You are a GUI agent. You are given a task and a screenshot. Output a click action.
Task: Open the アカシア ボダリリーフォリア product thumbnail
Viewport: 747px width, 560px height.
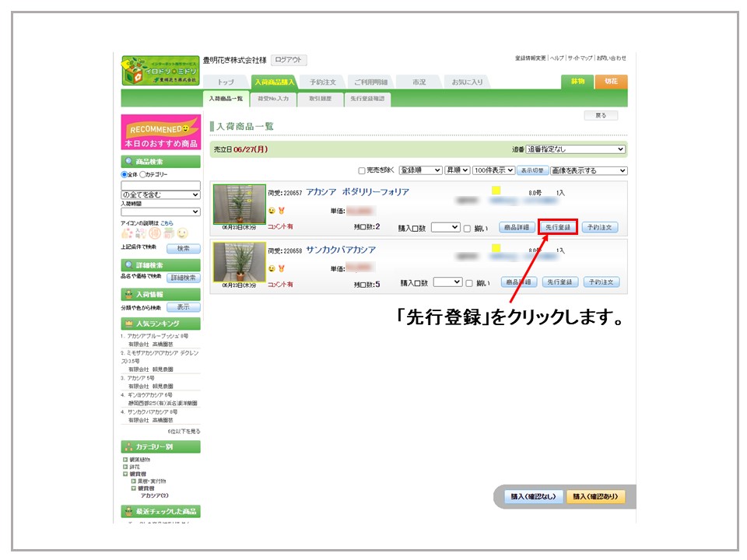[239, 204]
